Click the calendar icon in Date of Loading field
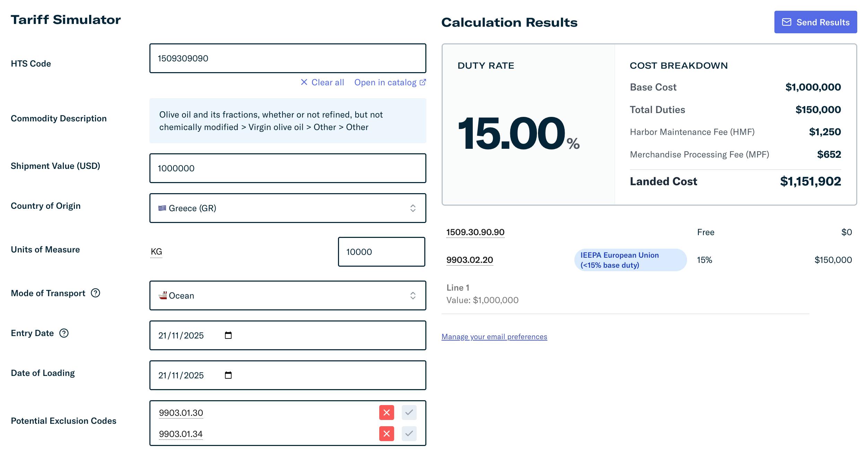868x455 pixels. point(228,375)
